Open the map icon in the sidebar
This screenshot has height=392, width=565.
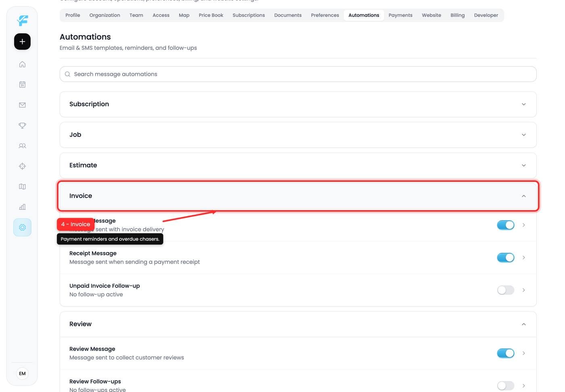22,186
